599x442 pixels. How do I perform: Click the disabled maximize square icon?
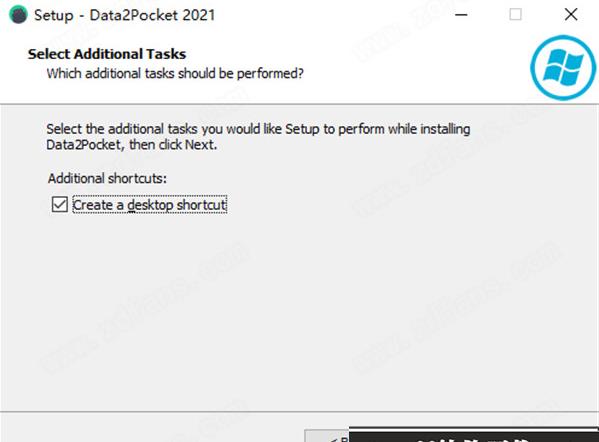515,15
